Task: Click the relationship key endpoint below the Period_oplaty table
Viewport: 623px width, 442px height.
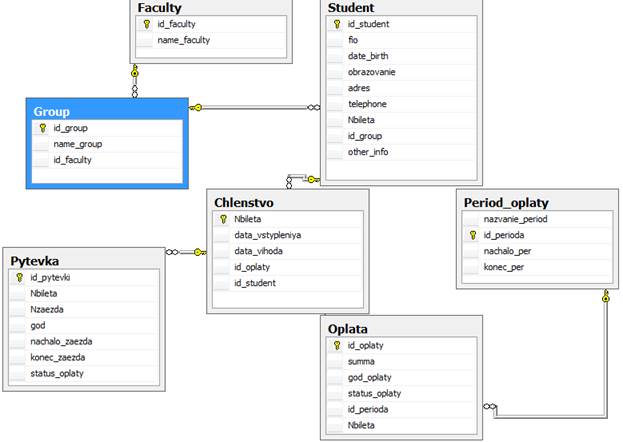Action: 605,297
